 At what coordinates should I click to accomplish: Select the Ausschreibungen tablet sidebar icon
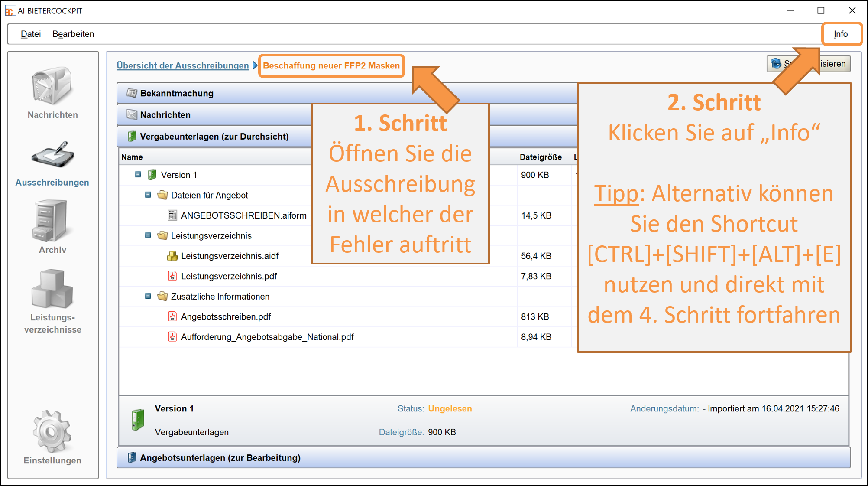click(52, 155)
